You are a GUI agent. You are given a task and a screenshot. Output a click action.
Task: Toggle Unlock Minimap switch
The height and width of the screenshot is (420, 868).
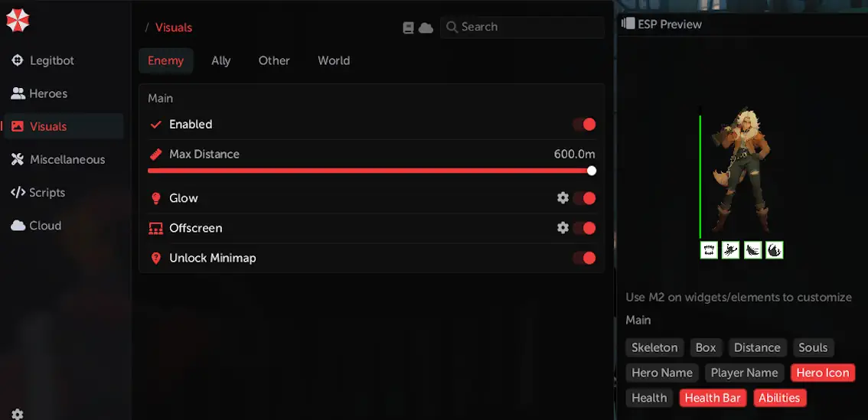point(584,258)
